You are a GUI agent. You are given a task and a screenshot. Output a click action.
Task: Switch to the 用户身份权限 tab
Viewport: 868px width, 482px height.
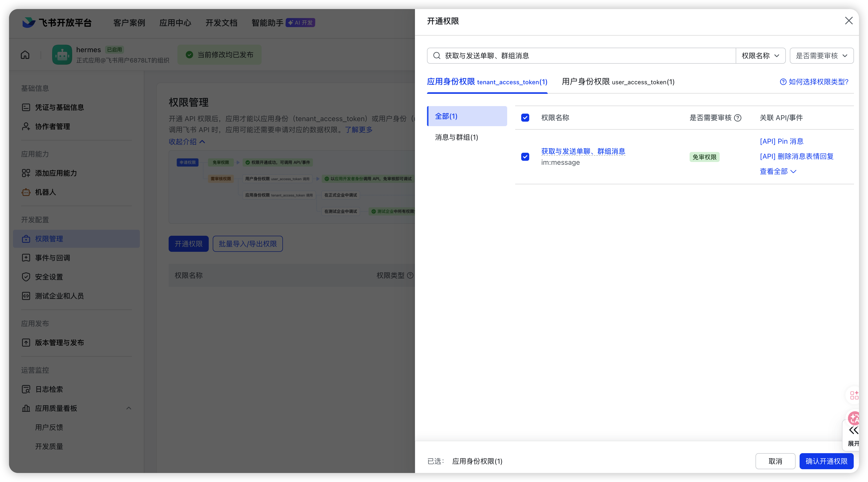point(618,82)
